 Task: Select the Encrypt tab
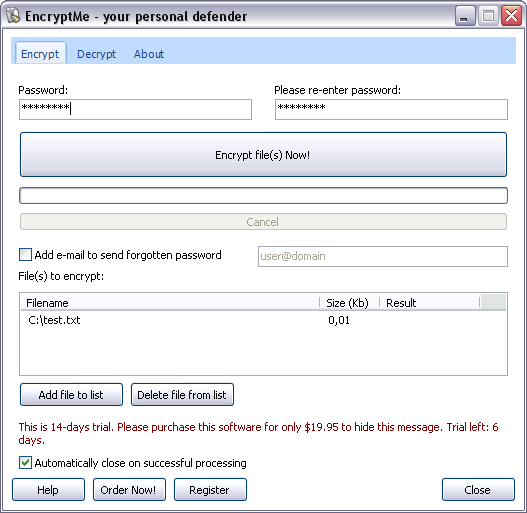40,53
